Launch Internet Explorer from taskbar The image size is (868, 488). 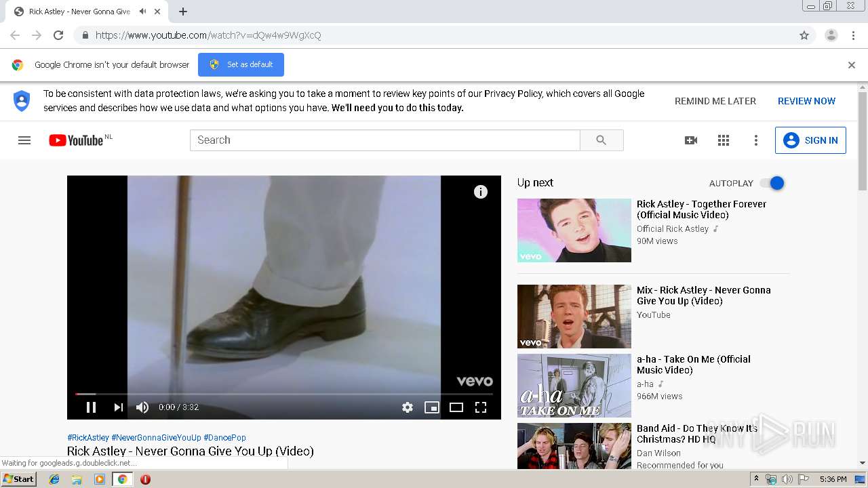point(54,479)
